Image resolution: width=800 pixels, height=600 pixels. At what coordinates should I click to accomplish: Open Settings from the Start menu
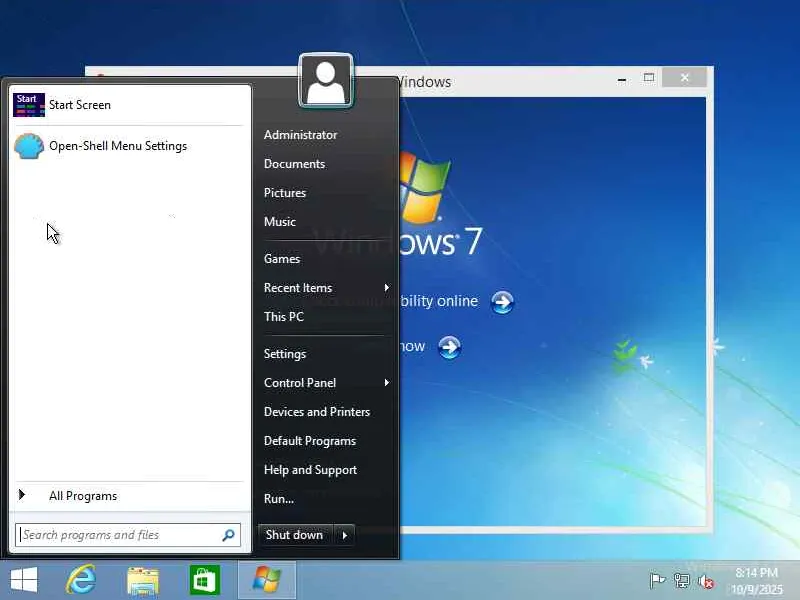click(x=285, y=354)
